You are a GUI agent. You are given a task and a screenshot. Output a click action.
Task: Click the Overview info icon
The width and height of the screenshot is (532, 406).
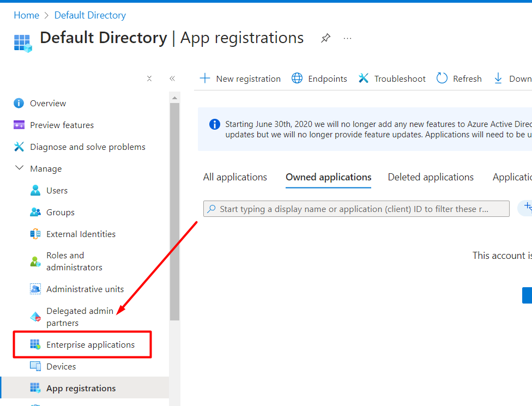click(x=19, y=103)
